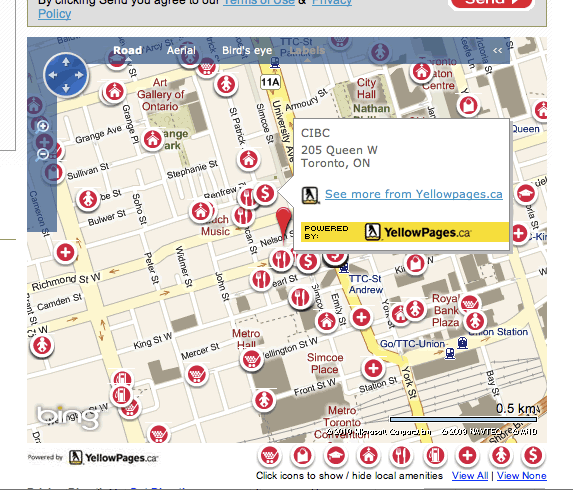Click house pin left of Emily St label
The height and width of the screenshot is (490, 573).
[326, 321]
